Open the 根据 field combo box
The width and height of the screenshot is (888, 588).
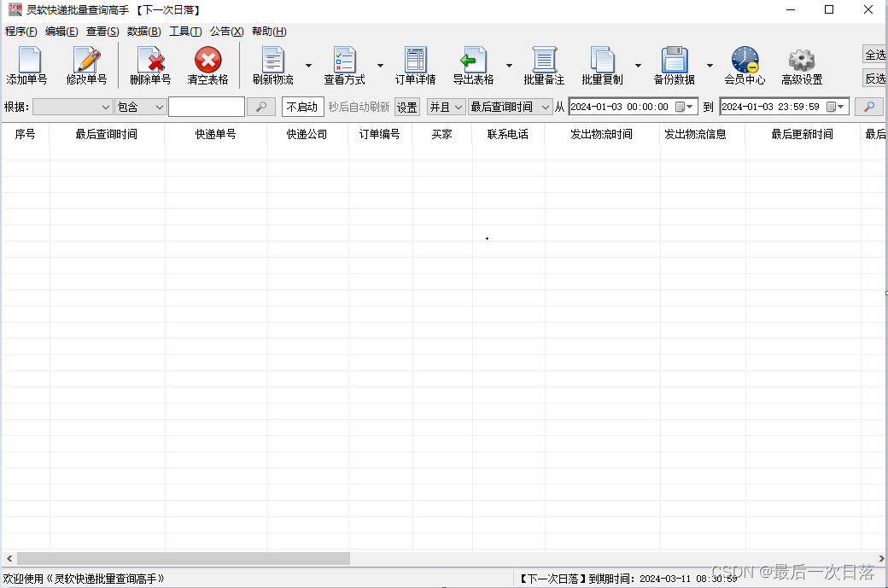tap(73, 107)
